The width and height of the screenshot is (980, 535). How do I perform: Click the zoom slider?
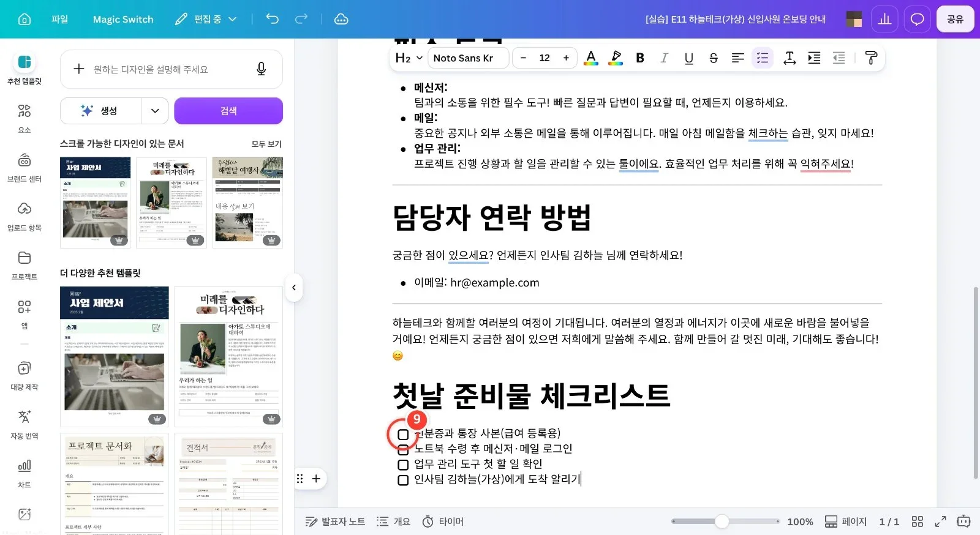pos(725,522)
